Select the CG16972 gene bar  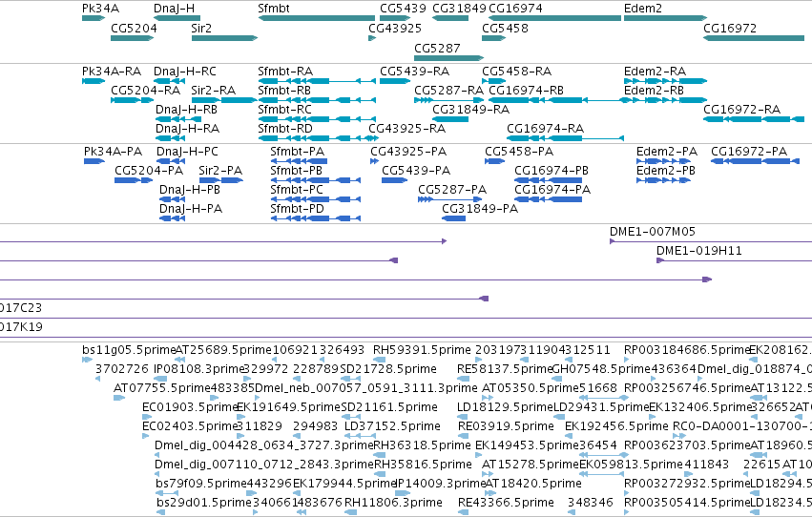(x=754, y=38)
